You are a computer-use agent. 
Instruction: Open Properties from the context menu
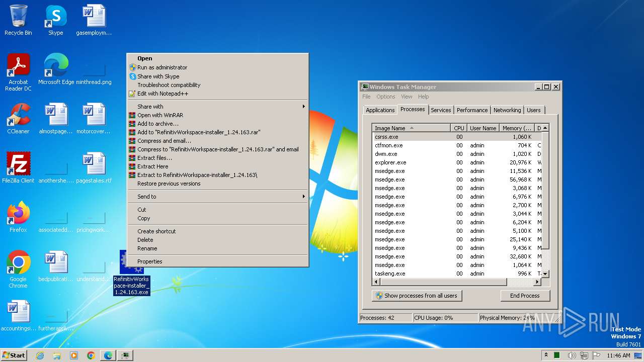click(217, 261)
